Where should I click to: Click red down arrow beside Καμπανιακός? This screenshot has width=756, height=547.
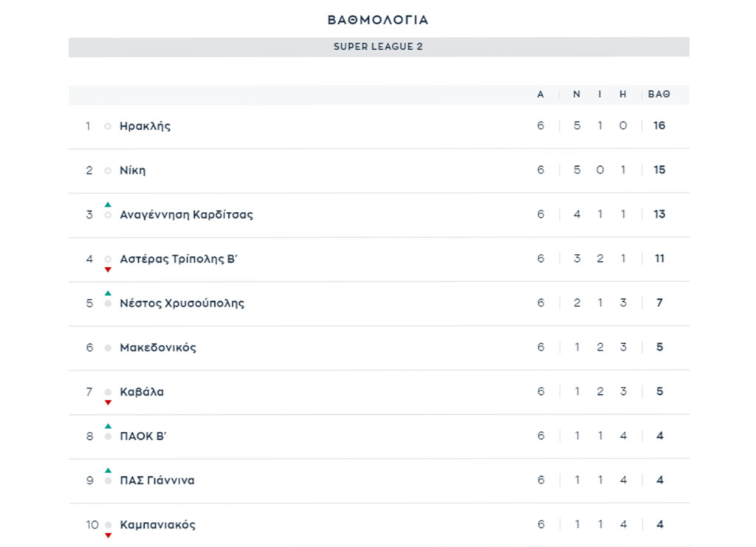pyautogui.click(x=108, y=535)
